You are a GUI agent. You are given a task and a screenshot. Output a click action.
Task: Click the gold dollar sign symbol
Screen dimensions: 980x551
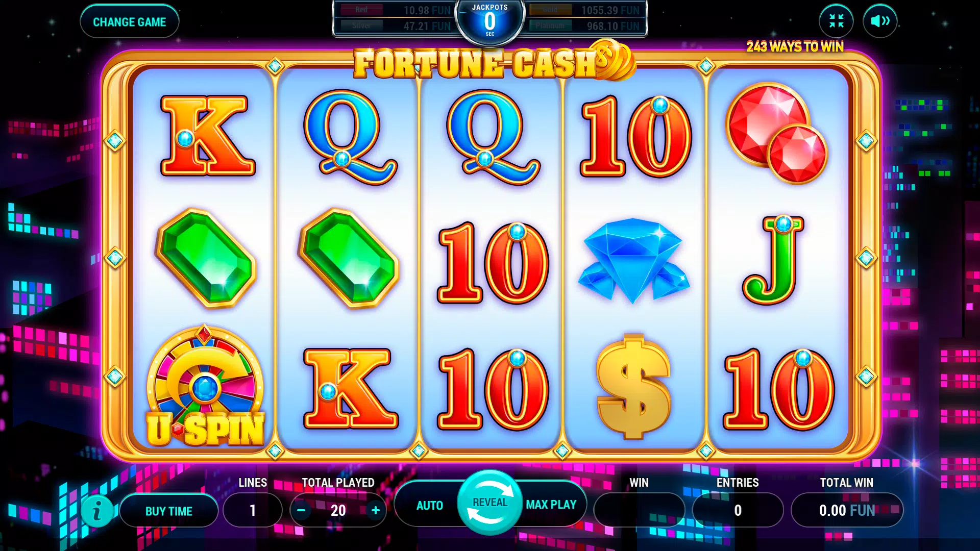(x=633, y=387)
